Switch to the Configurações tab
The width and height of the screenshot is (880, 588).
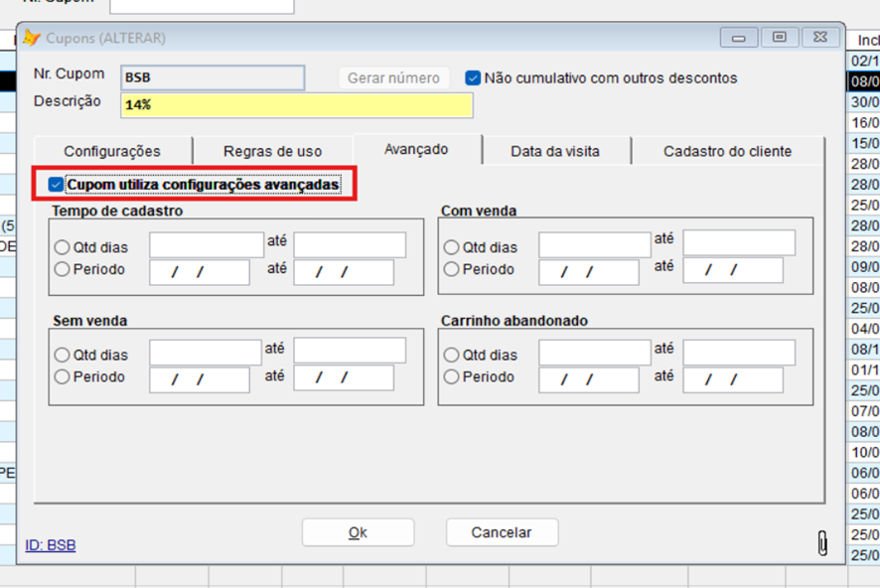(x=112, y=151)
